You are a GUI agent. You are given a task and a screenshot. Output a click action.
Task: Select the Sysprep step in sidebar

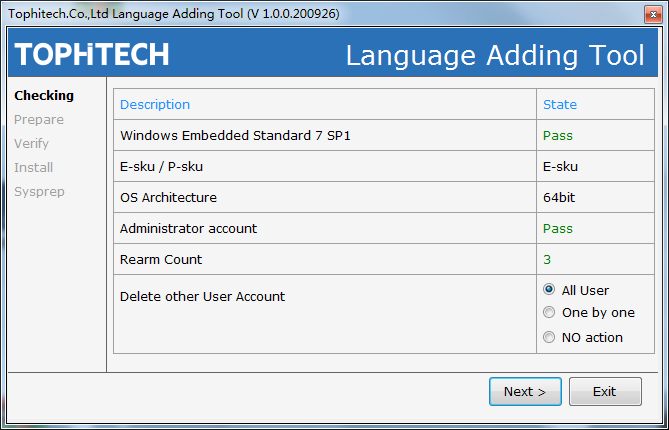[x=39, y=192]
